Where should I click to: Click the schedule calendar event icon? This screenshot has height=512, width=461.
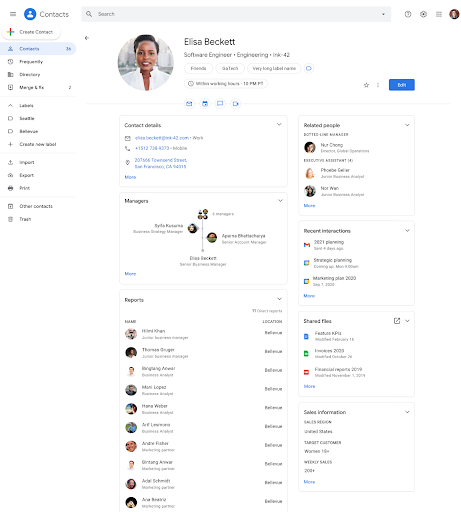click(205, 104)
